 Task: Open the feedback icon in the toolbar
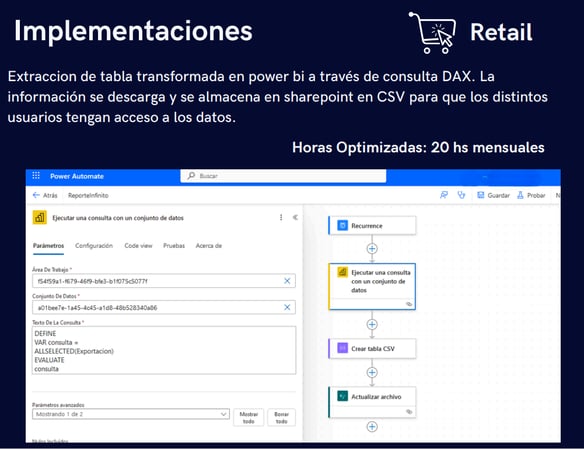(444, 195)
